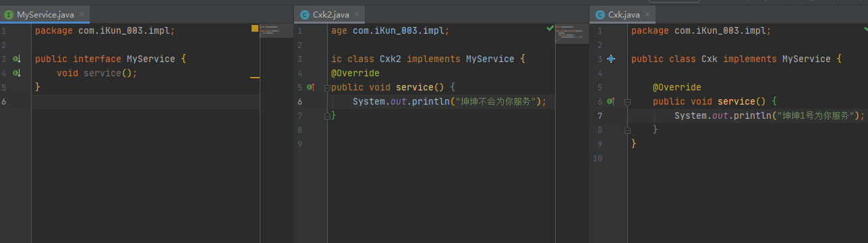Collapse service() method fold in Cxk2.java
This screenshot has width=868, height=243.
[x=328, y=88]
